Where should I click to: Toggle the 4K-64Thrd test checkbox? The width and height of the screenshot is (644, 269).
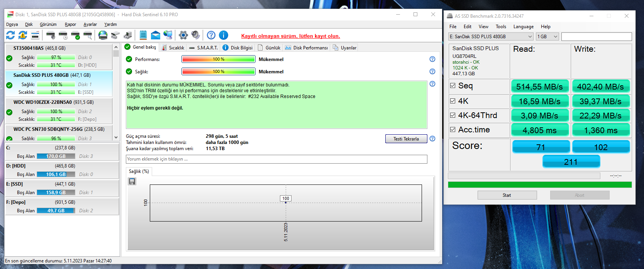[x=452, y=115]
